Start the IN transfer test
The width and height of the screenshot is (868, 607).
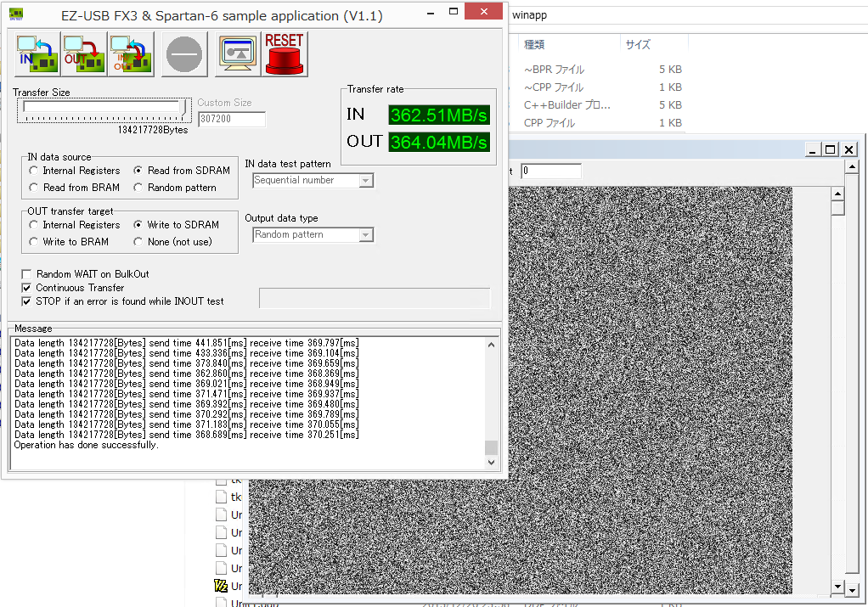37,55
